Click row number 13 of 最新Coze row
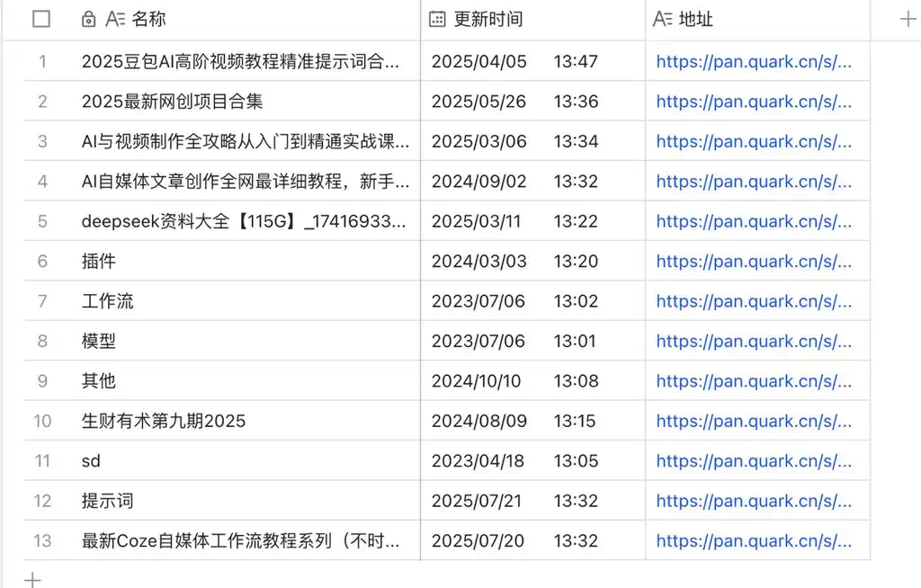 [x=42, y=541]
